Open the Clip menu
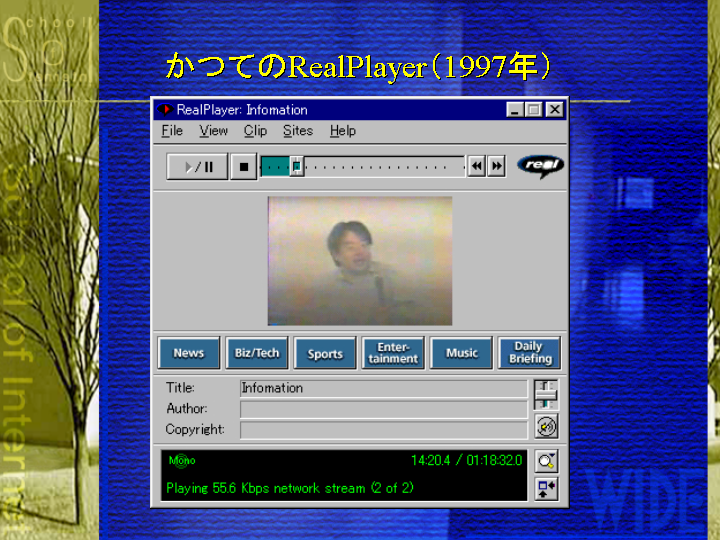This screenshot has width=720, height=540. pos(255,131)
